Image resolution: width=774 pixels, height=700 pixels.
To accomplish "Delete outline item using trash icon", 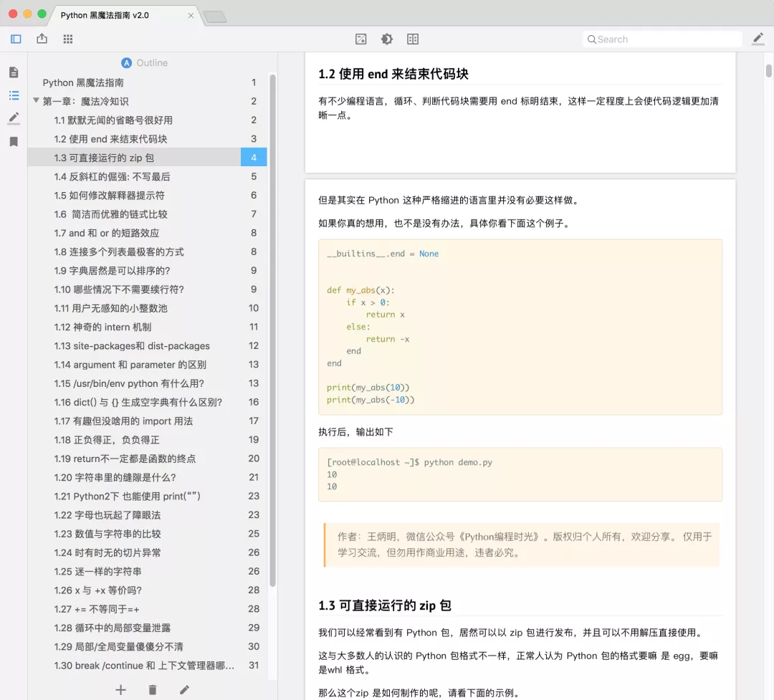I will point(153,689).
